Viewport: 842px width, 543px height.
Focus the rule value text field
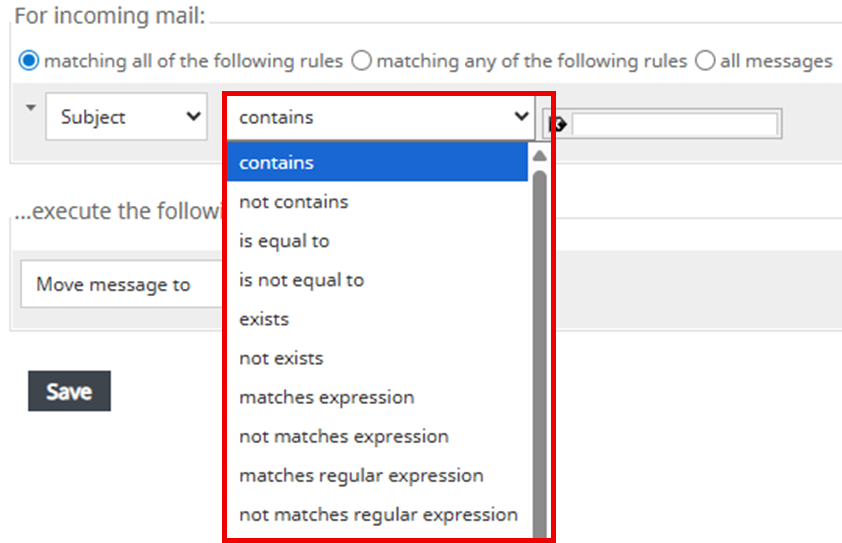point(675,124)
